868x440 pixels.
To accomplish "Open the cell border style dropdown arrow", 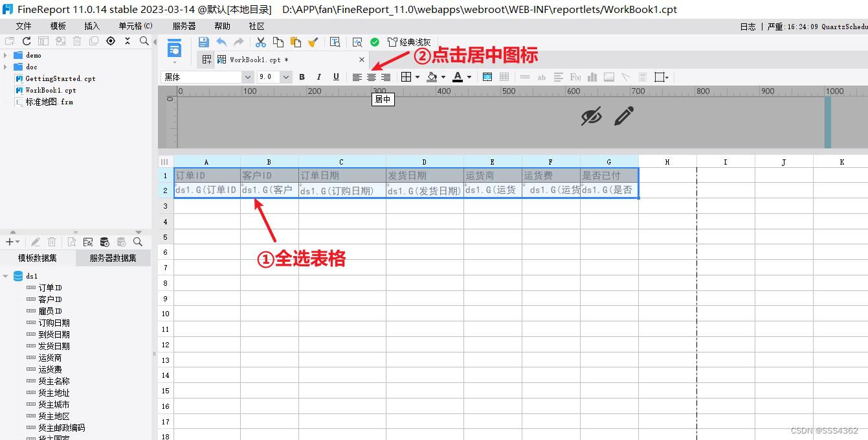I will 417,77.
